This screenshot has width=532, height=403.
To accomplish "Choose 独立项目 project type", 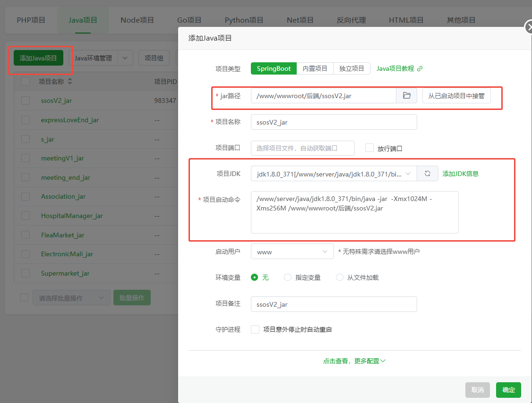I will [x=352, y=68].
